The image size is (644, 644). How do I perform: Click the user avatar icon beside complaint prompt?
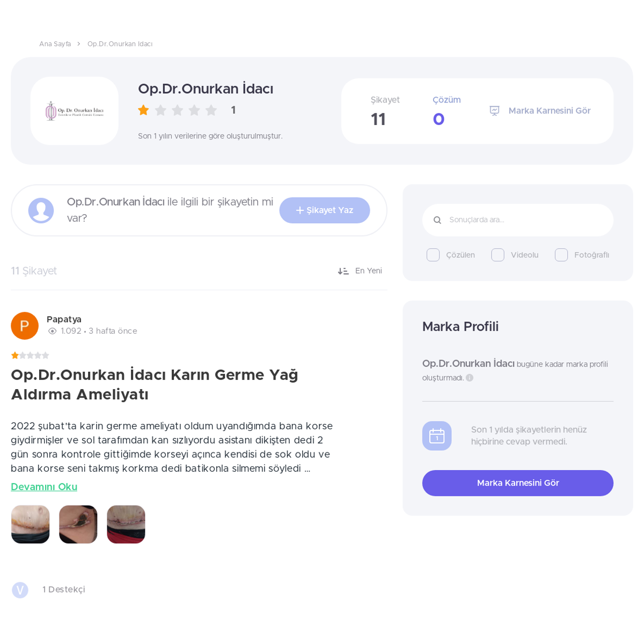point(41,210)
